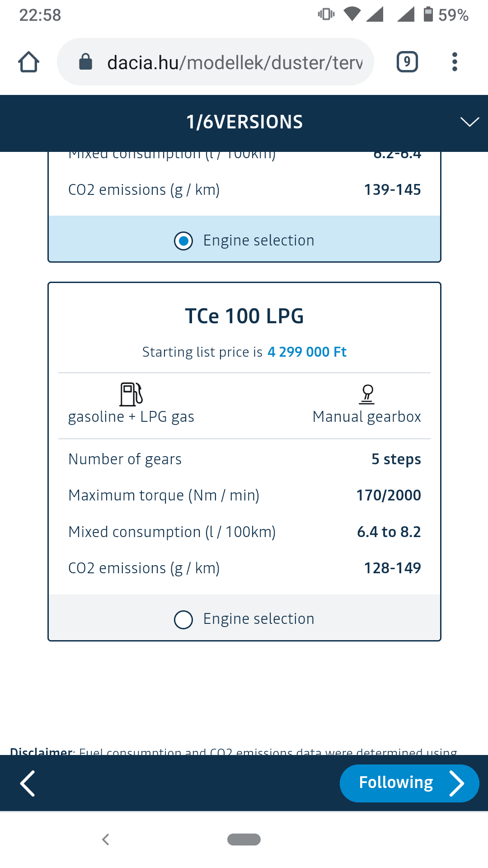The height and width of the screenshot is (868, 488).
Task: Tap the Android home pill
Action: coord(244,840)
